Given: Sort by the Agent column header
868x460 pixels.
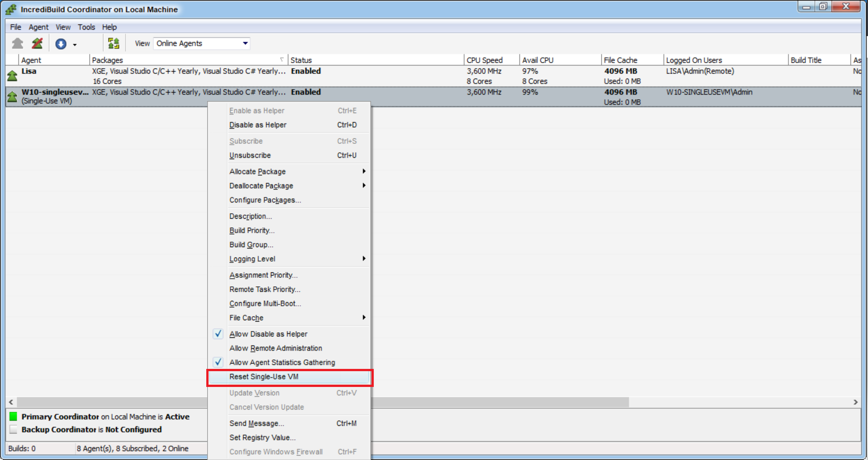Looking at the screenshot, I should tap(54, 60).
